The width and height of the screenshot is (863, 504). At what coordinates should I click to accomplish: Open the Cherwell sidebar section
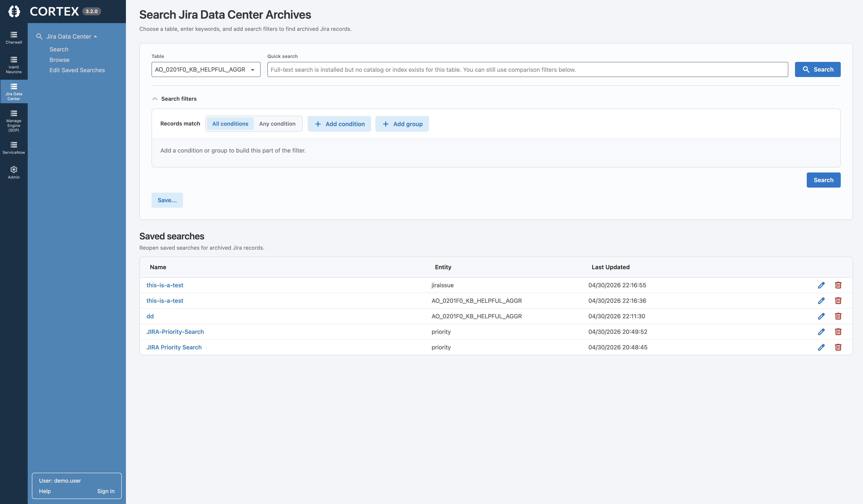(x=14, y=38)
